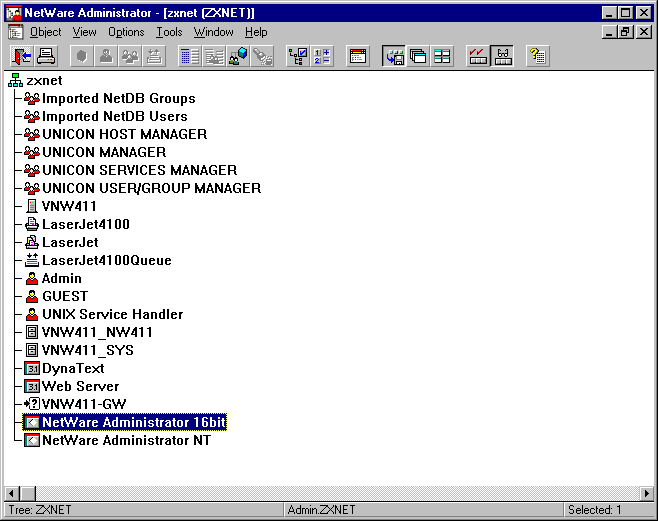
Task: Select the Imported NetDB Groups group
Action: pyautogui.click(x=110, y=98)
